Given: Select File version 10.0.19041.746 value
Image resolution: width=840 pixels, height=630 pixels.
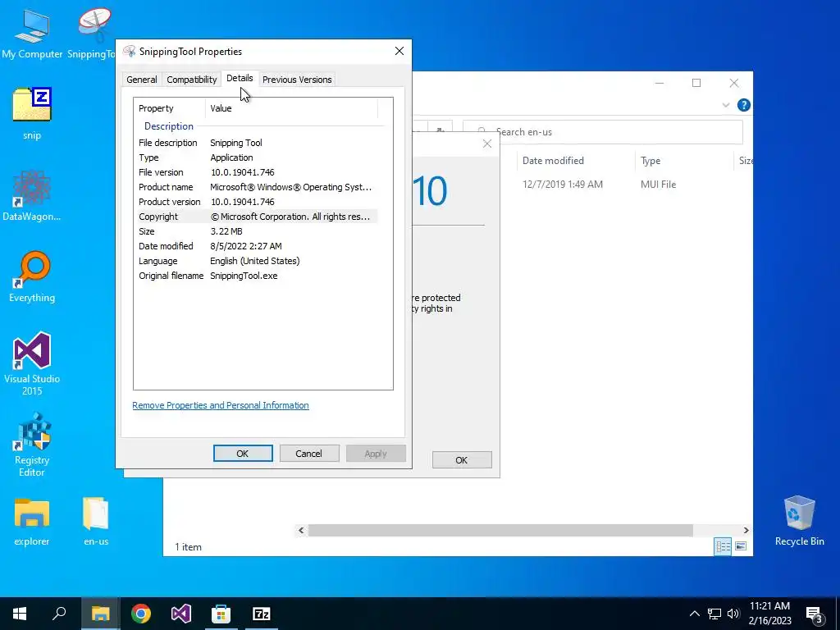Looking at the screenshot, I should (x=242, y=172).
